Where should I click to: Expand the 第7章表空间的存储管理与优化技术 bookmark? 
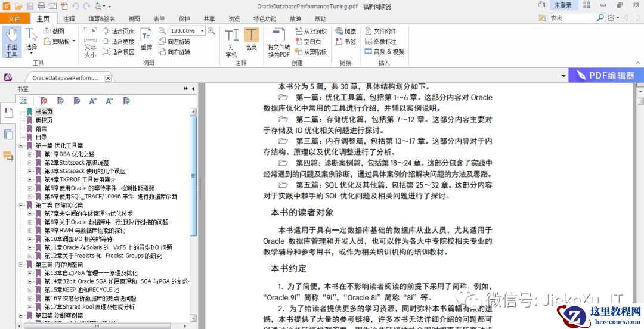tap(30, 213)
